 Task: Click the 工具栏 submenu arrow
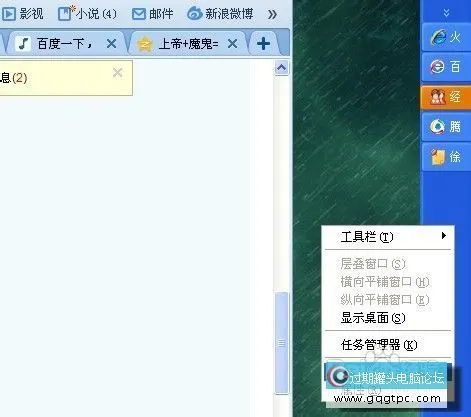(444, 236)
